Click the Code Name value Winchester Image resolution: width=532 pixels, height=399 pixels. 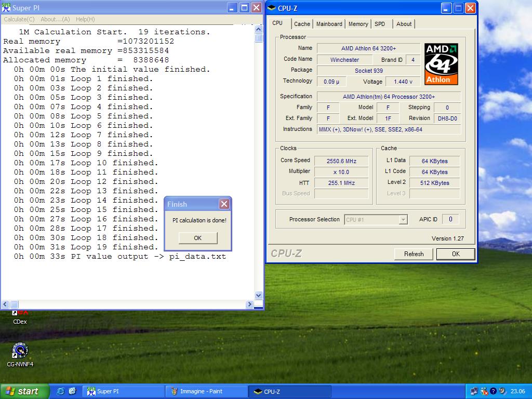coord(344,60)
